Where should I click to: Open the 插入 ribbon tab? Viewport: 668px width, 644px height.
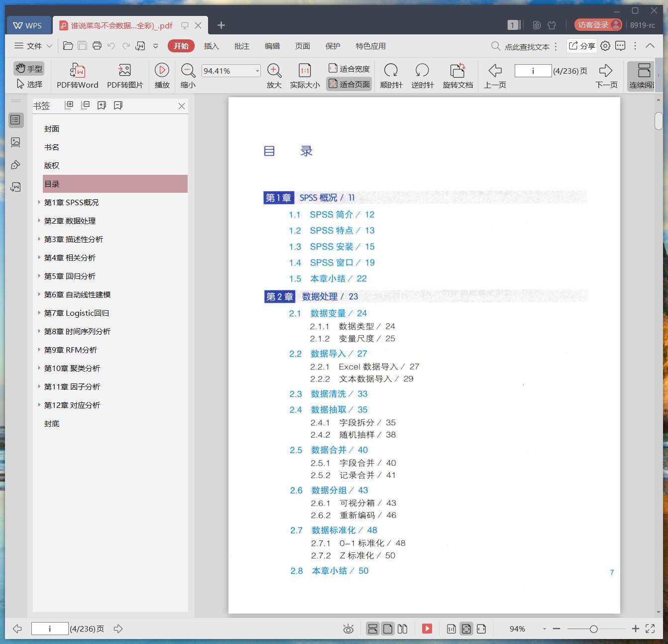tap(212, 46)
